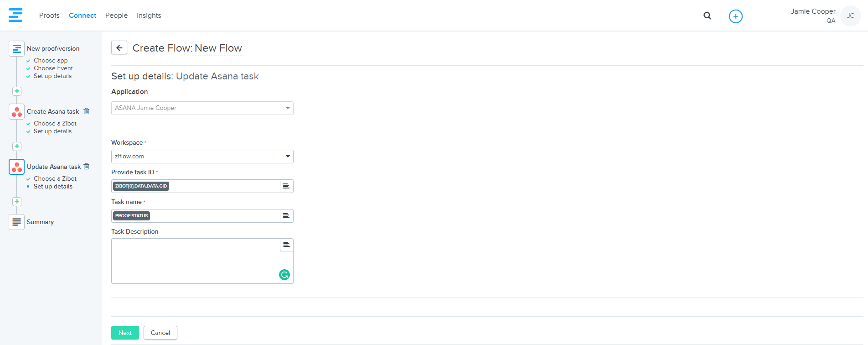Image resolution: width=868 pixels, height=345 pixels.
Task: Open variable picker for Provide task ID
Action: 286,186
